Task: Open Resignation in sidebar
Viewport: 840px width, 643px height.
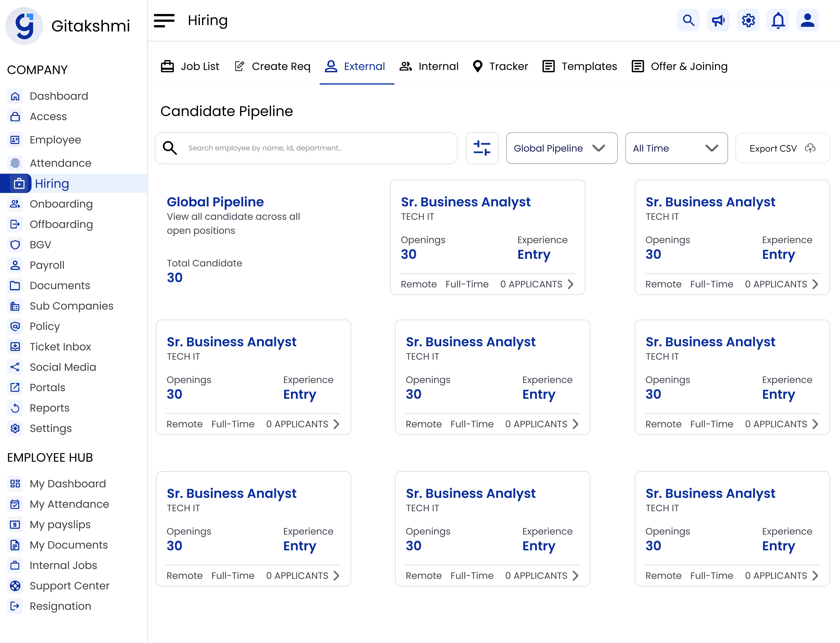Action: (61, 606)
